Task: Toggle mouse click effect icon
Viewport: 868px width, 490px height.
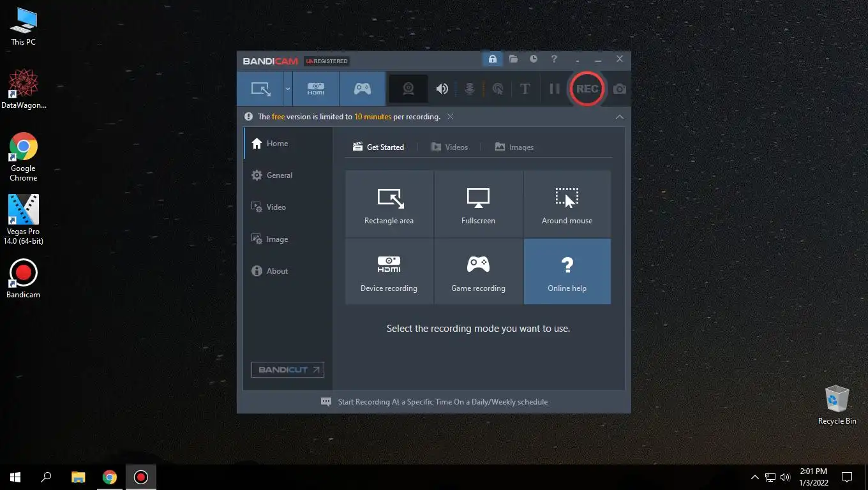Action: click(x=497, y=89)
